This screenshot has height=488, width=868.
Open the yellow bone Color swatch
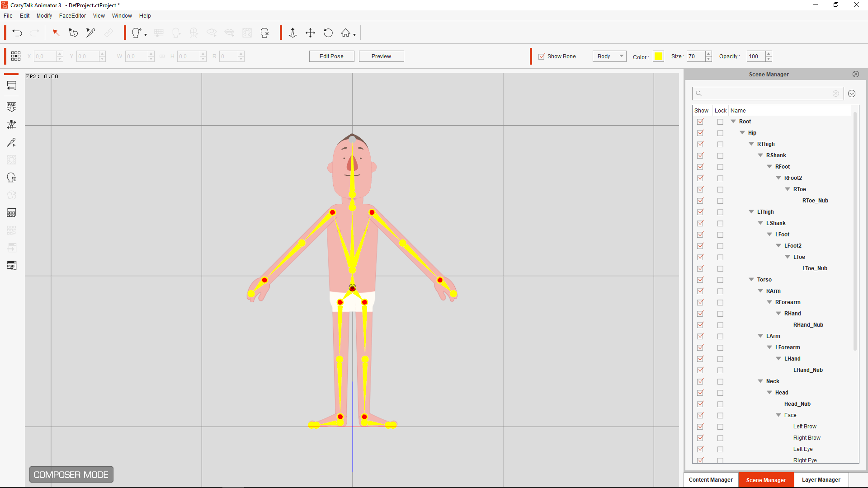point(658,56)
